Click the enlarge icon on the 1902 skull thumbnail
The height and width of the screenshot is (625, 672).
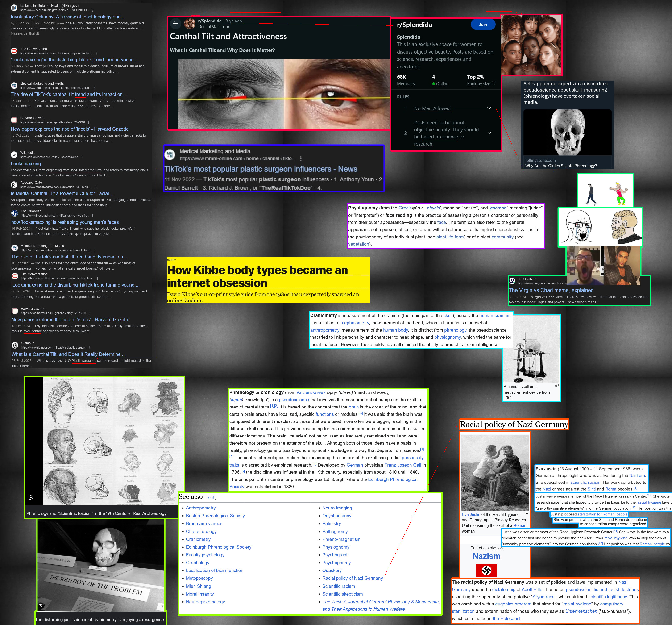tap(557, 386)
